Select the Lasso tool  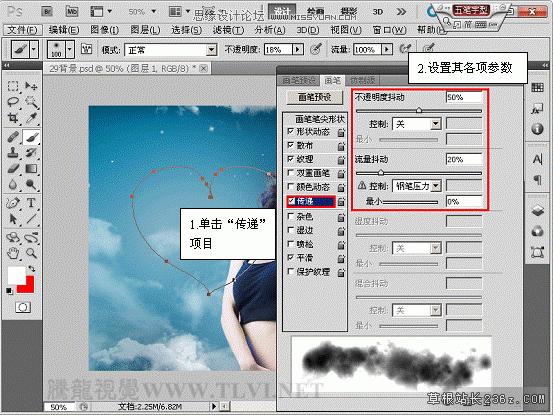13,102
